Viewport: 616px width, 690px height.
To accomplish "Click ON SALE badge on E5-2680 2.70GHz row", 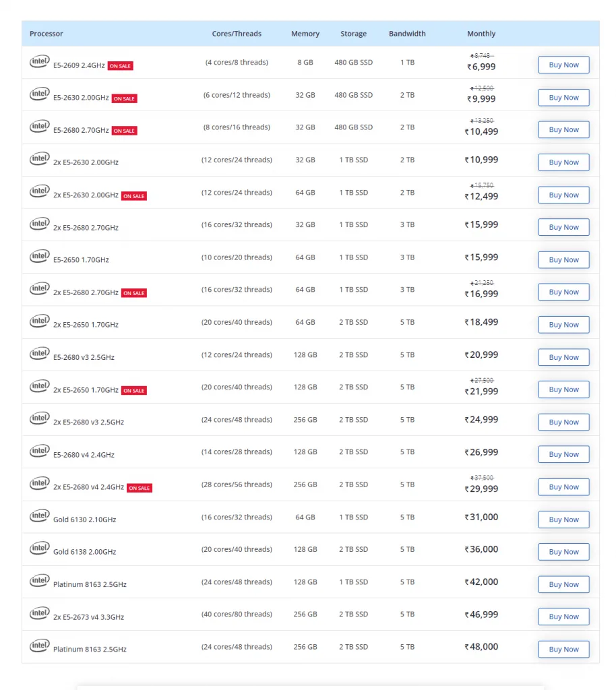I will (124, 131).
